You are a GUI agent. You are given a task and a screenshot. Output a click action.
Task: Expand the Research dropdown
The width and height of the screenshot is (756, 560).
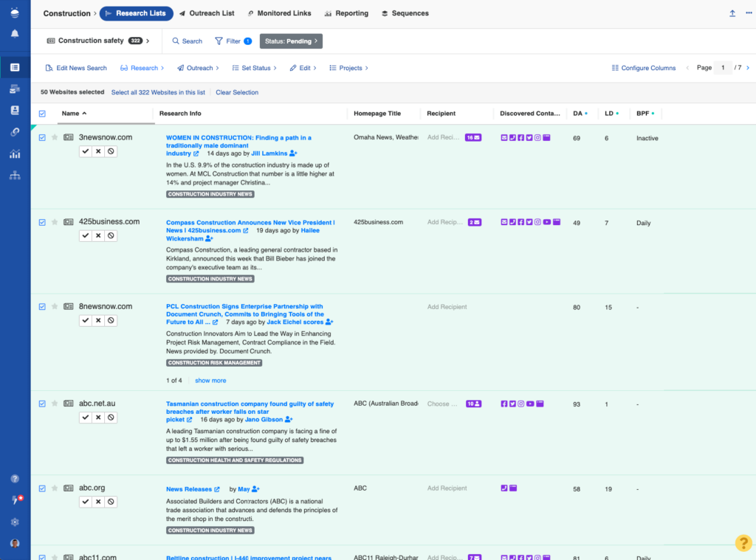pos(142,68)
